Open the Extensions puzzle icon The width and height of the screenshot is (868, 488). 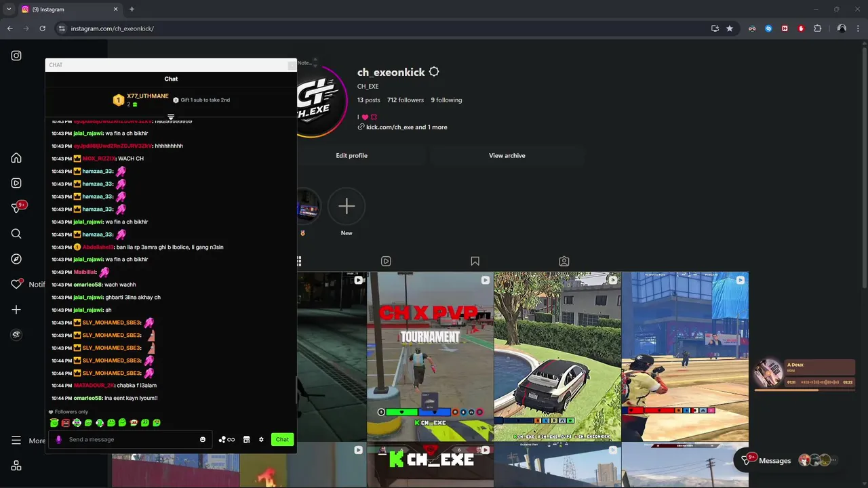(x=817, y=28)
